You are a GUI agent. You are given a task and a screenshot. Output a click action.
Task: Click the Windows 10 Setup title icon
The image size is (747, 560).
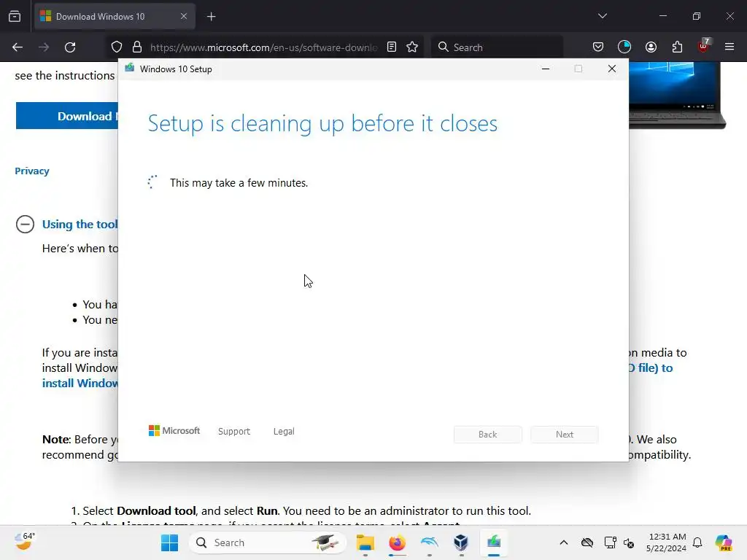[x=130, y=69]
